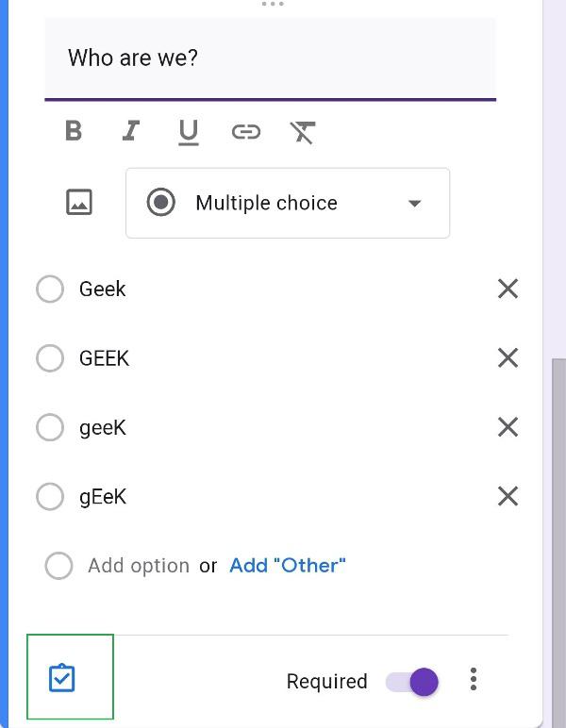Toggle the Required switch off
Viewport: 566px width, 728px height.
(x=413, y=681)
